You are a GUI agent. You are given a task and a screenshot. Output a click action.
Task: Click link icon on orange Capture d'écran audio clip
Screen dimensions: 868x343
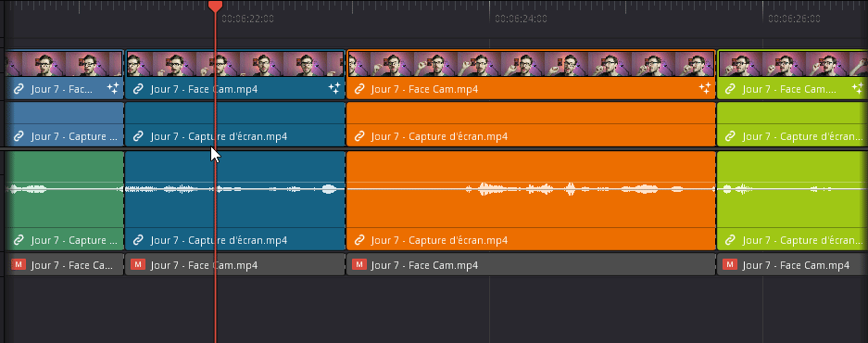(x=359, y=240)
